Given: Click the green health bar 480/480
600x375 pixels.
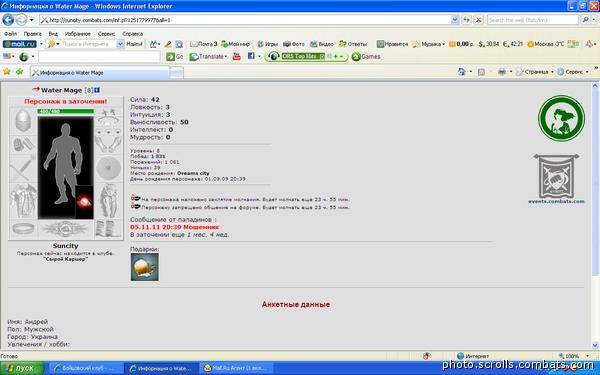Looking at the screenshot, I should pyautogui.click(x=65, y=111).
